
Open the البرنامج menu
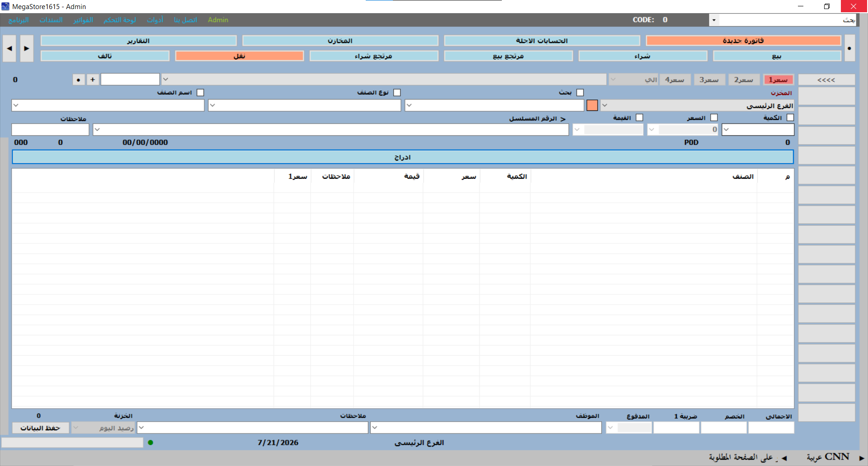click(19, 20)
